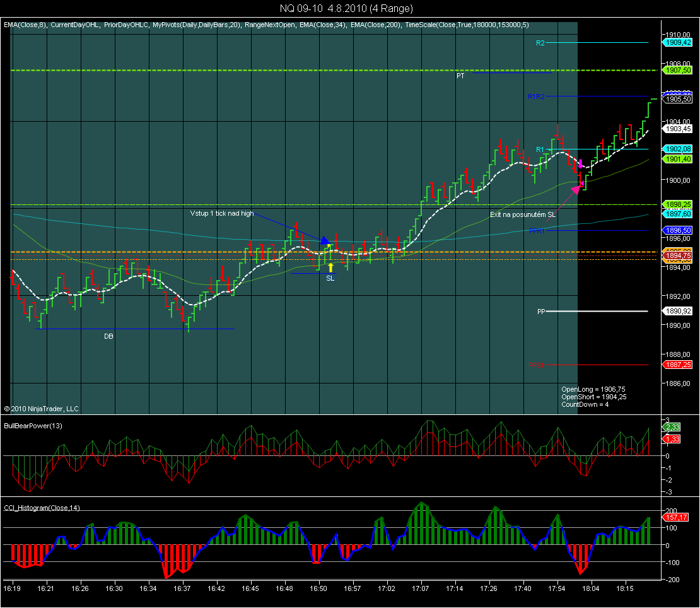The width and height of the screenshot is (700, 608).
Task: Click the 1892,00 price axis label
Action: (x=678, y=296)
